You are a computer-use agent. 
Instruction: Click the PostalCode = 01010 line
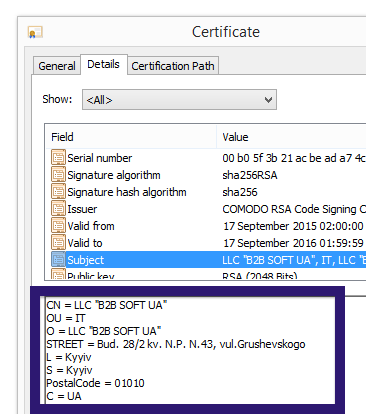click(95, 383)
